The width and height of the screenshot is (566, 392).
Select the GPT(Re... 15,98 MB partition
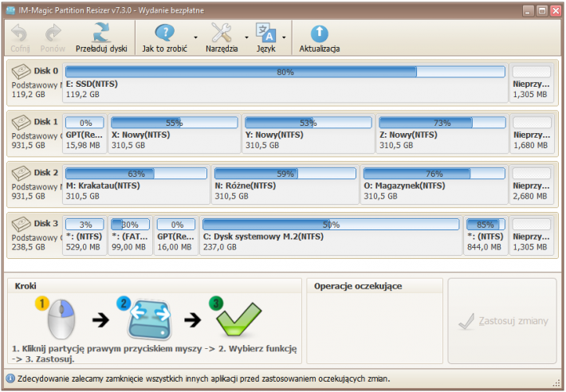point(85,134)
